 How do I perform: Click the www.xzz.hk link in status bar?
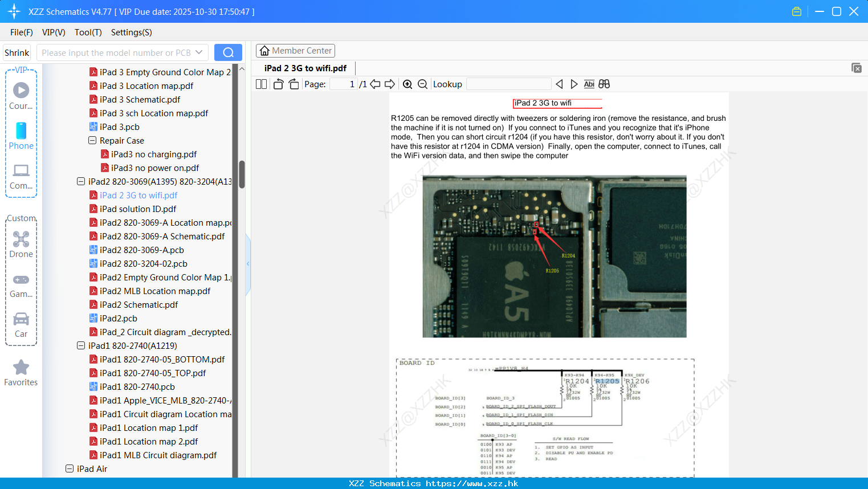tap(472, 483)
